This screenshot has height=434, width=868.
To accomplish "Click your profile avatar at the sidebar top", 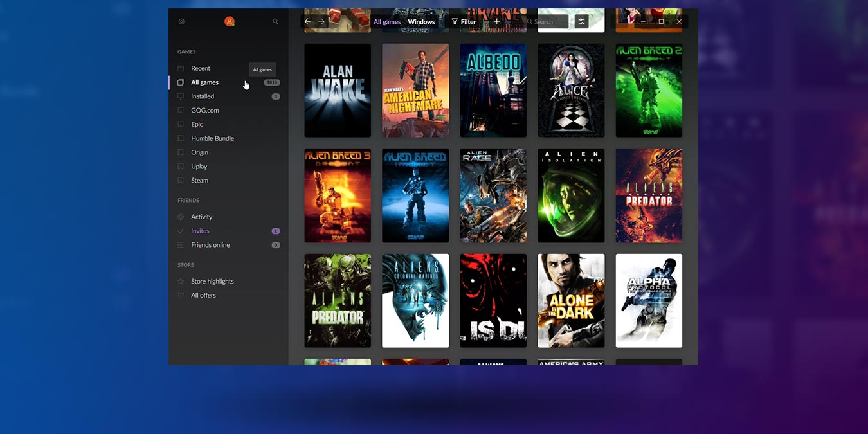I will coord(229,21).
